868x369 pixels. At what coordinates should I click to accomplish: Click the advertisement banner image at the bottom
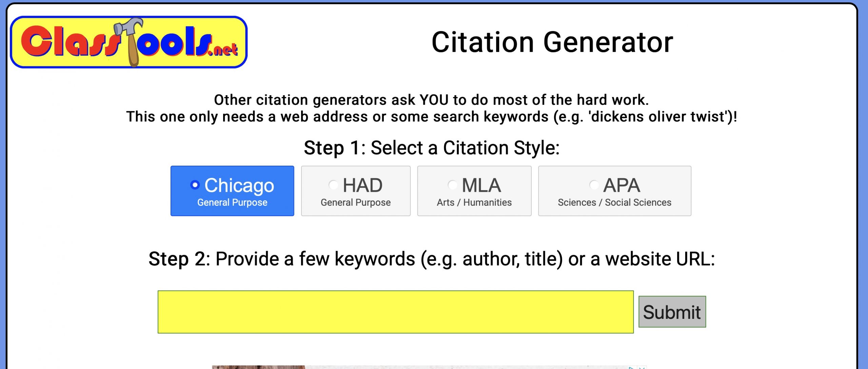point(429,367)
